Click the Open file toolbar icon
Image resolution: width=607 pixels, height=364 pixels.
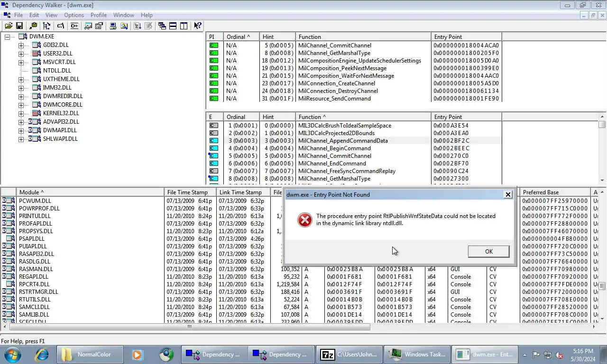9,26
